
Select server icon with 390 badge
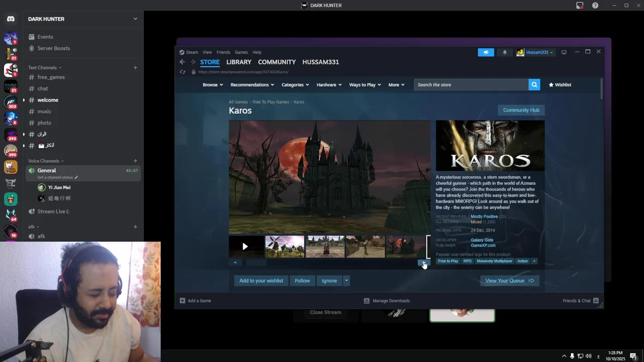[x=11, y=150]
